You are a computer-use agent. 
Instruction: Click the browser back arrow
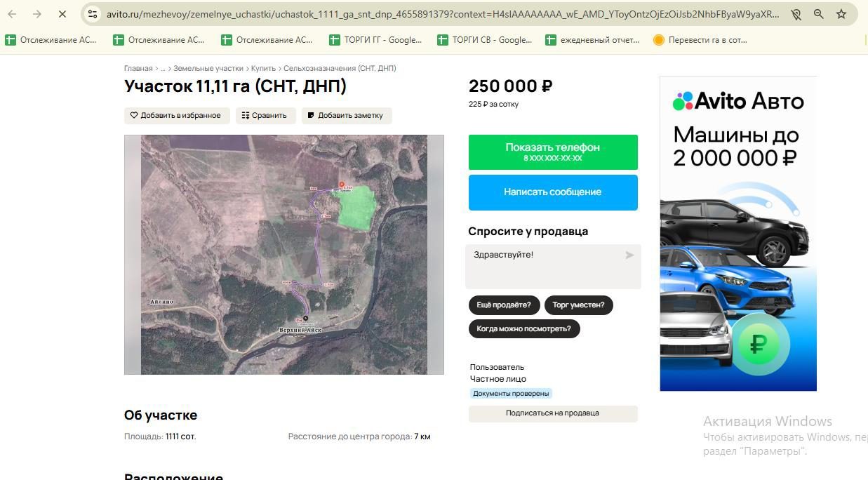click(12, 14)
